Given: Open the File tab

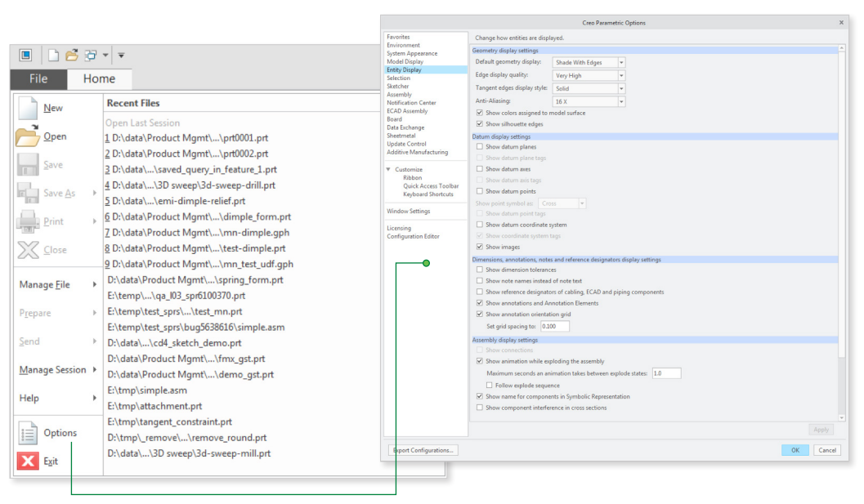Looking at the screenshot, I should coord(38,78).
